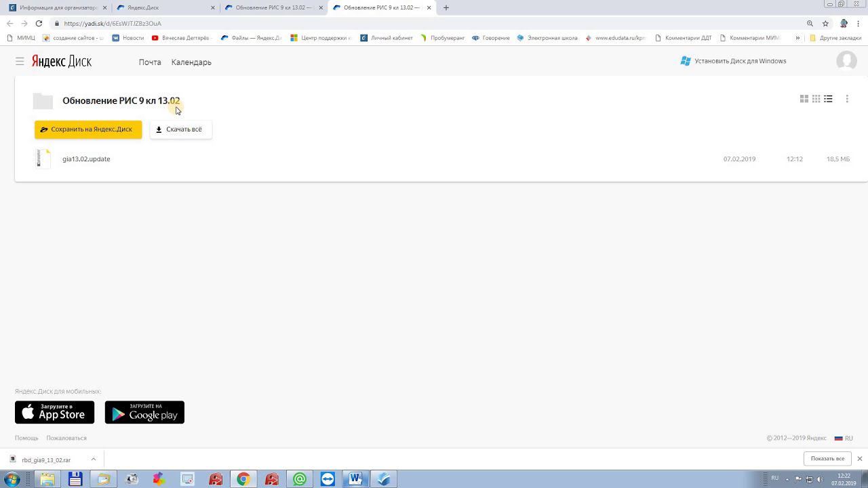This screenshot has height=488, width=868.
Task: Click the address bar URL field
Action: [x=427, y=23]
